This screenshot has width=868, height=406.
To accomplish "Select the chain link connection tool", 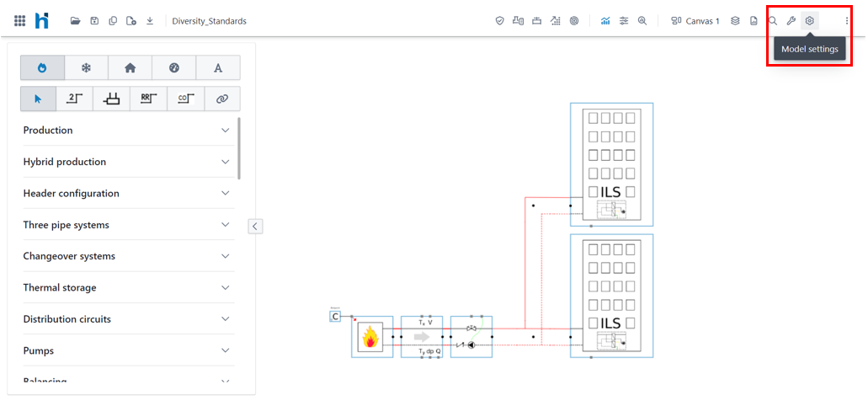I will click(x=222, y=99).
